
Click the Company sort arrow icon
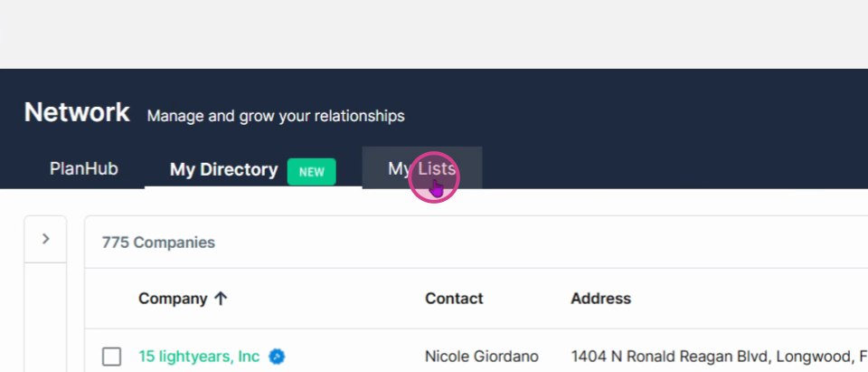221,299
